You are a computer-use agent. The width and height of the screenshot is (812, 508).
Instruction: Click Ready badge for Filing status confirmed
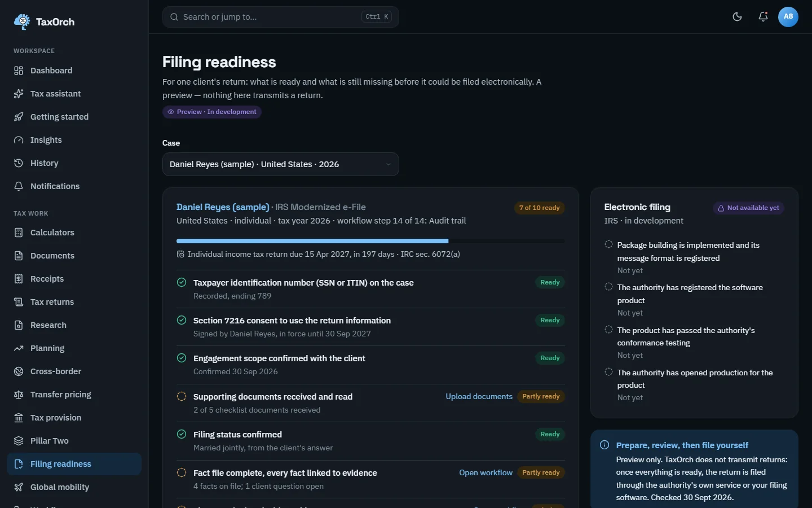[550, 434]
